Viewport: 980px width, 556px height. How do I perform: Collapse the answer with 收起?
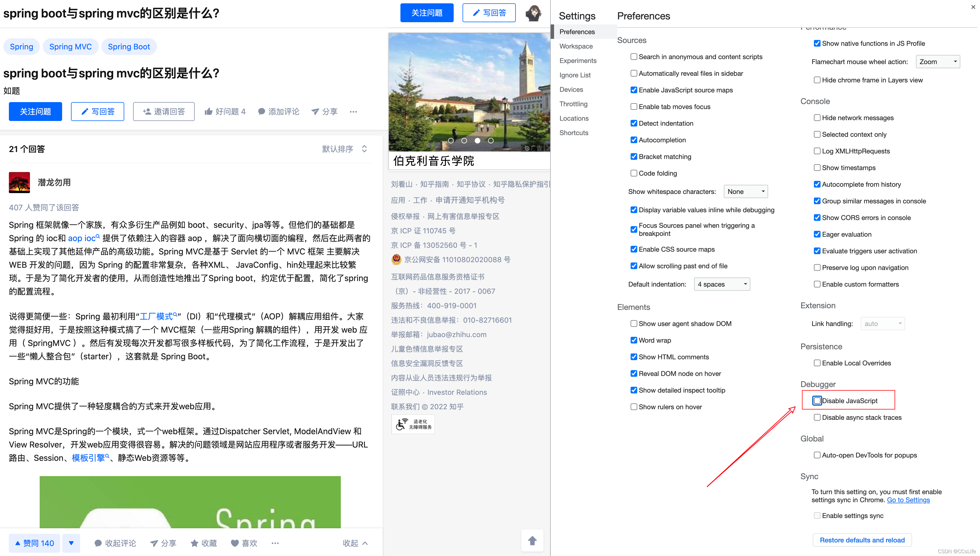(x=355, y=543)
